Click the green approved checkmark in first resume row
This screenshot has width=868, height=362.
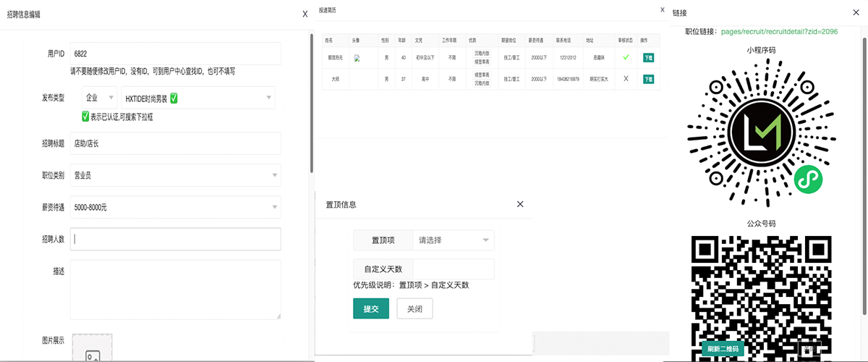(x=626, y=56)
